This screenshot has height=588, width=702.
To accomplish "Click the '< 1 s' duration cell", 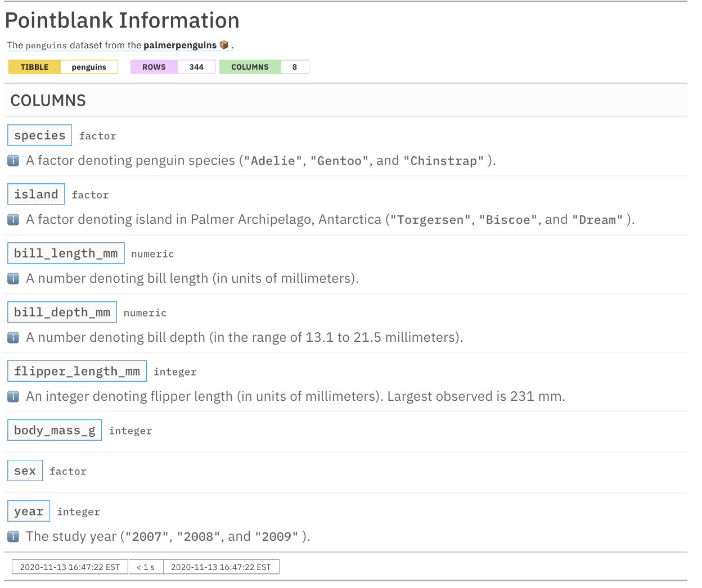I will [x=146, y=567].
